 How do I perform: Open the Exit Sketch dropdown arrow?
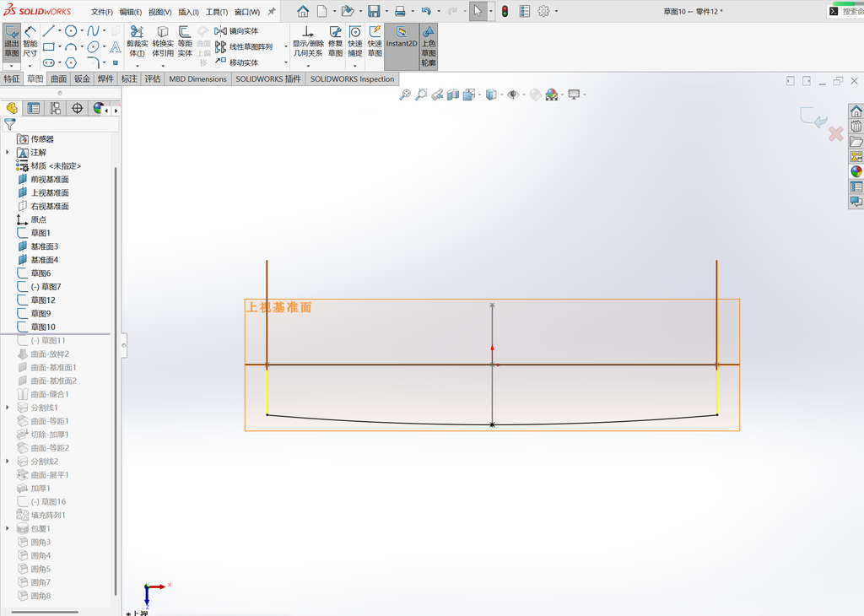tap(12, 66)
